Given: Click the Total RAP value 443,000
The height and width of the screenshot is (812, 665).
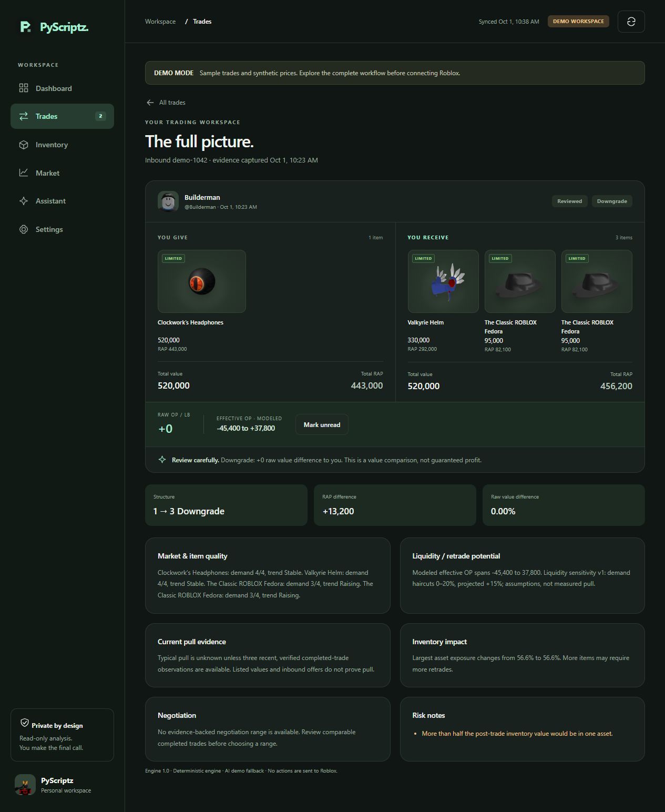Looking at the screenshot, I should coord(367,385).
